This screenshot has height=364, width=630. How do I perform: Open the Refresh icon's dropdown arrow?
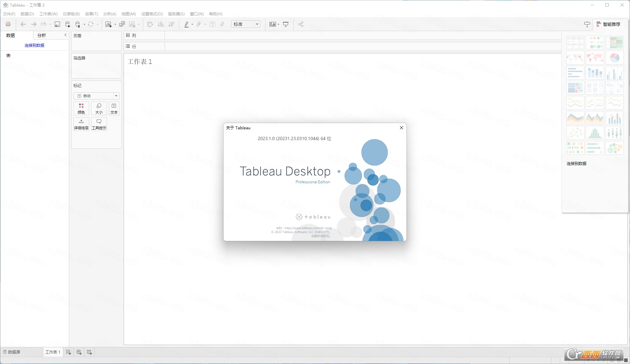pos(97,24)
